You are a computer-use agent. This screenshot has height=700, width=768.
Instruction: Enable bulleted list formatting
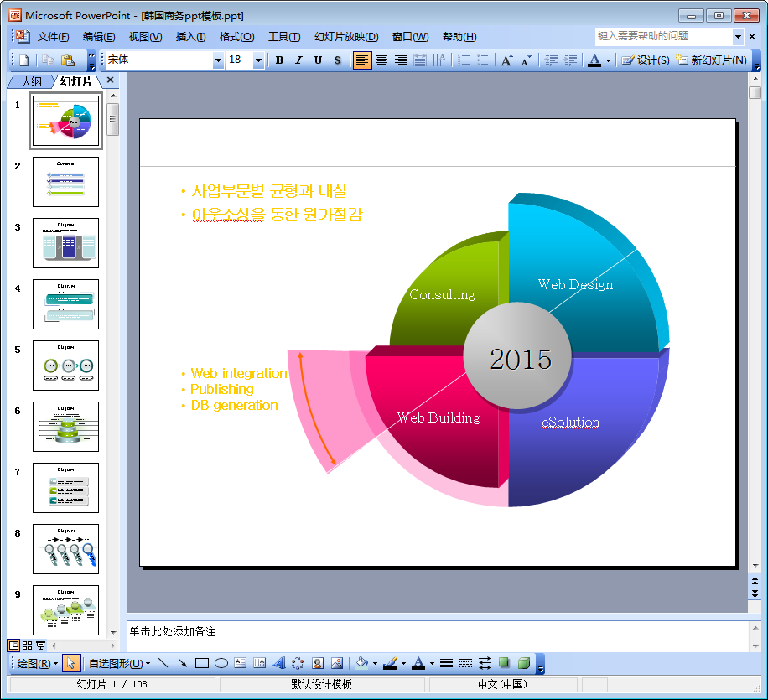(x=482, y=60)
